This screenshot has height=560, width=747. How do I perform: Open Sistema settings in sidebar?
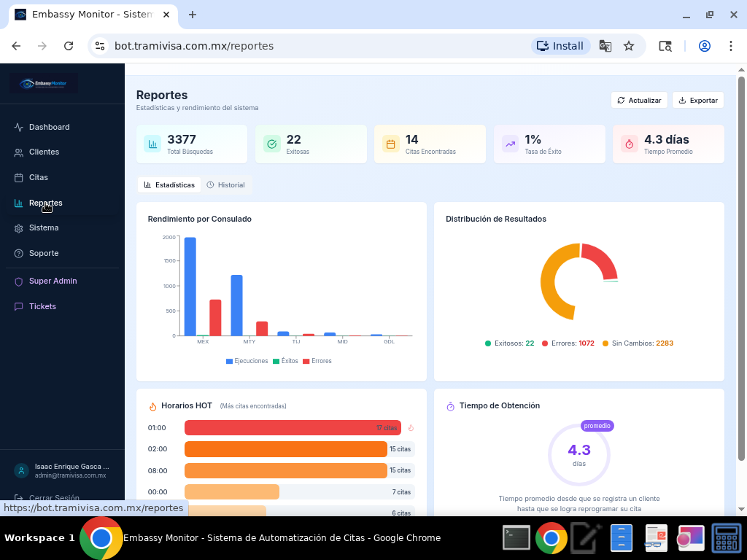(x=44, y=228)
